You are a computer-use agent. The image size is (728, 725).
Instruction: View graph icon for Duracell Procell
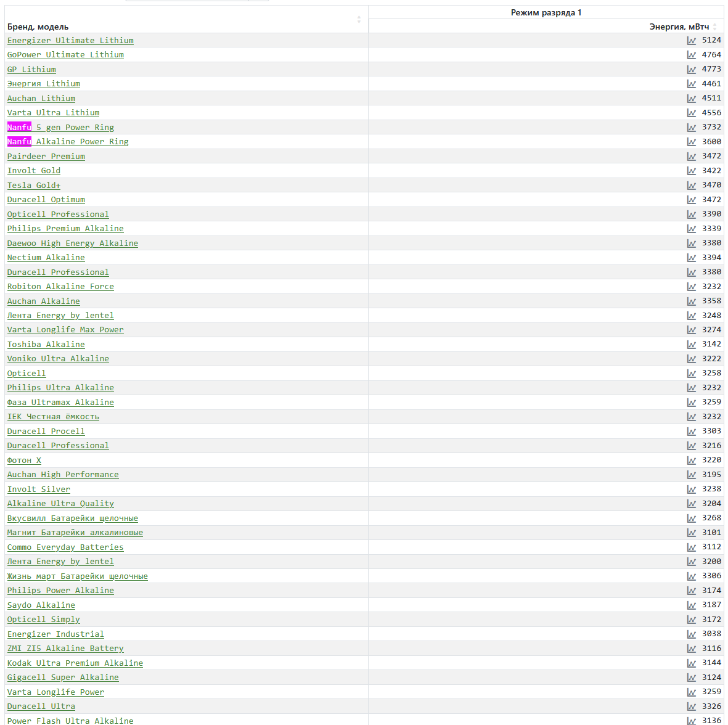point(691,431)
